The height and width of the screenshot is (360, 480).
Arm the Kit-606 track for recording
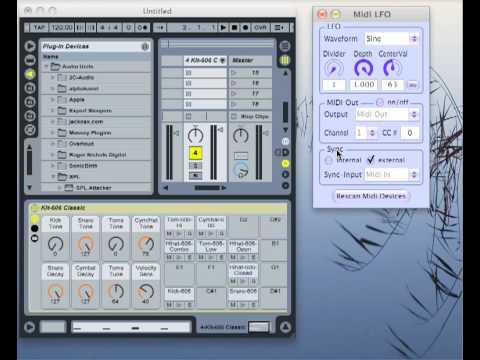click(x=195, y=175)
